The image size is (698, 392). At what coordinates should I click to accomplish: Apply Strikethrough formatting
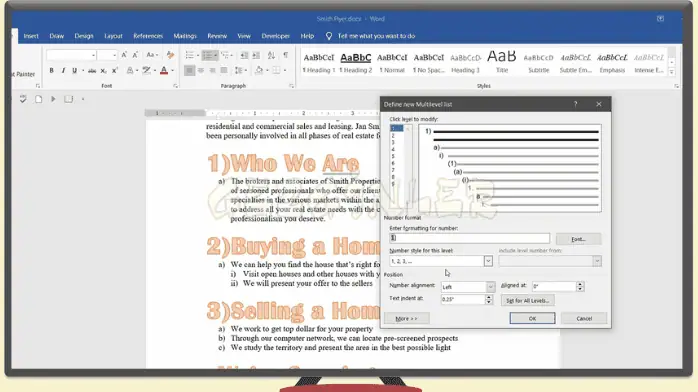tap(92, 70)
